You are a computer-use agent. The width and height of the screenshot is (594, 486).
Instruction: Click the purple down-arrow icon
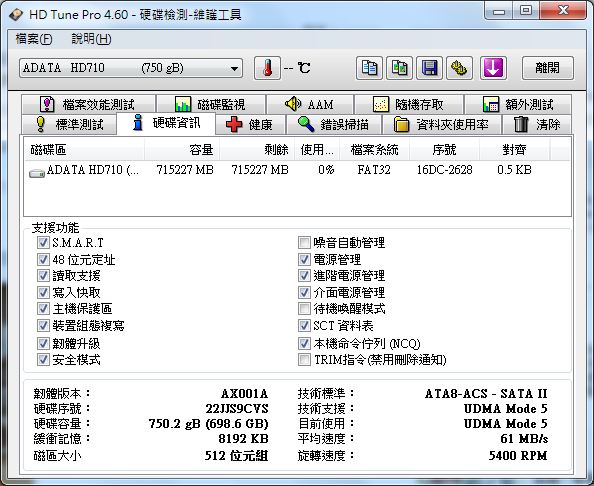[493, 68]
